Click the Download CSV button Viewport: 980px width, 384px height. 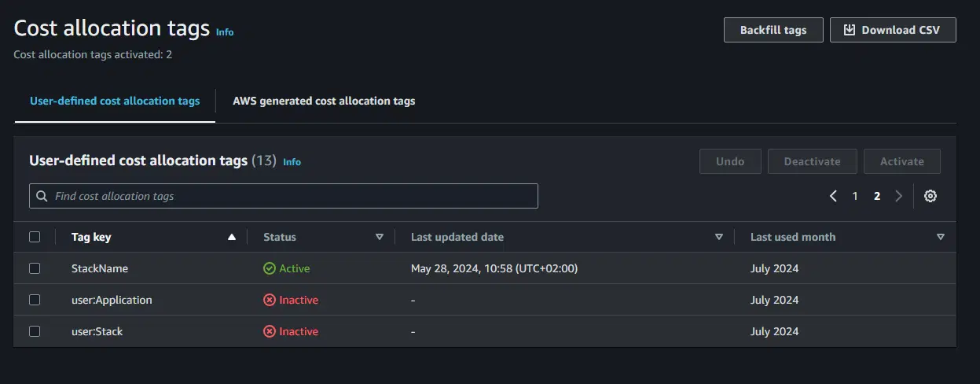click(x=893, y=30)
